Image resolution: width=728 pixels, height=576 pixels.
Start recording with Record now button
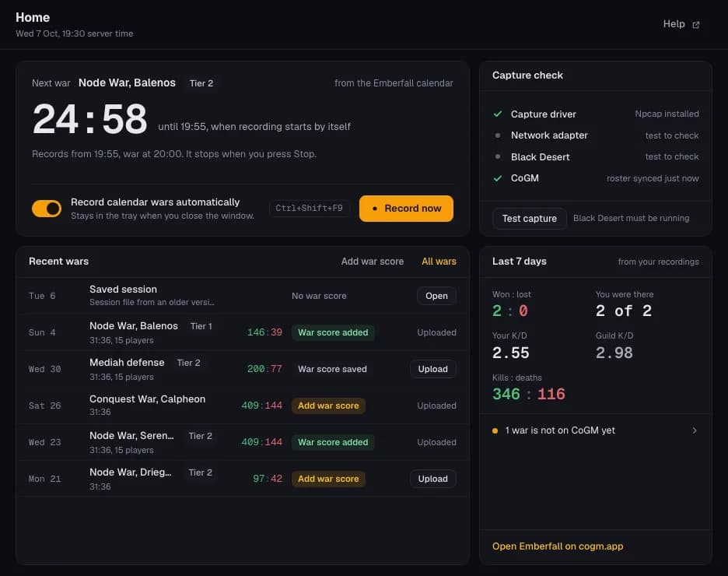[x=406, y=209]
